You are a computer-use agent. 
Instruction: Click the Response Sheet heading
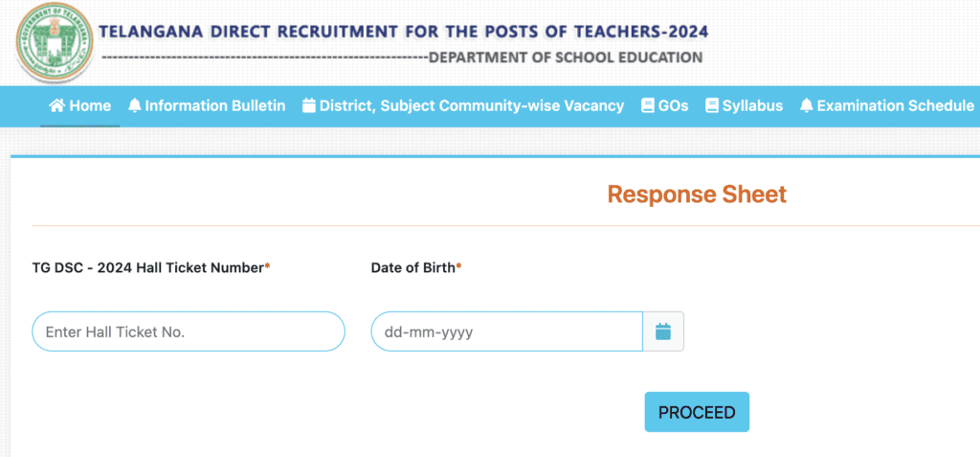pos(697,194)
